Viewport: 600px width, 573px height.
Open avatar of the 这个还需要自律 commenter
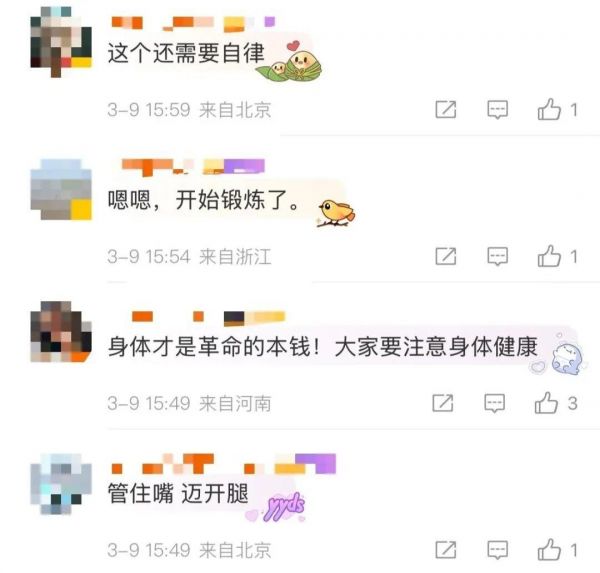point(61,42)
